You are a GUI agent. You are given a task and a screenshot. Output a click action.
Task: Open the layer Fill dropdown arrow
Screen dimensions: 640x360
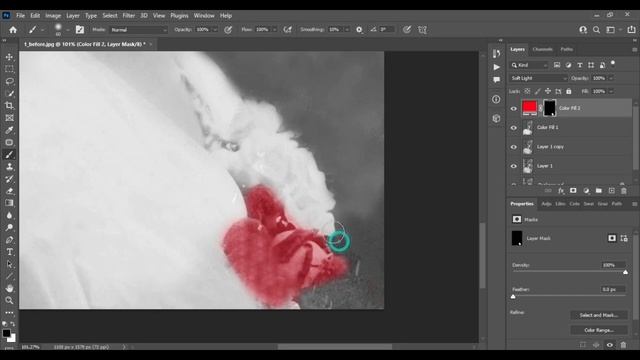(x=611, y=91)
